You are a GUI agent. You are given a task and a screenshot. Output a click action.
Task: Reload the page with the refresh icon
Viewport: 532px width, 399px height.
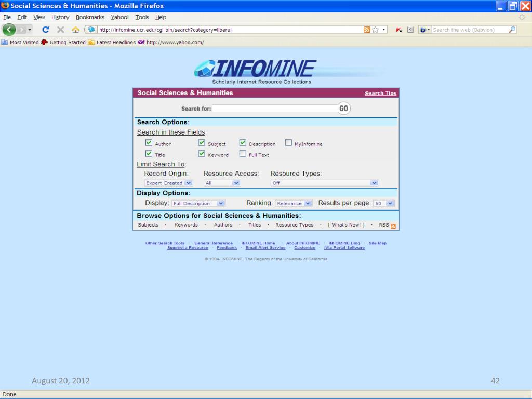[x=46, y=30]
